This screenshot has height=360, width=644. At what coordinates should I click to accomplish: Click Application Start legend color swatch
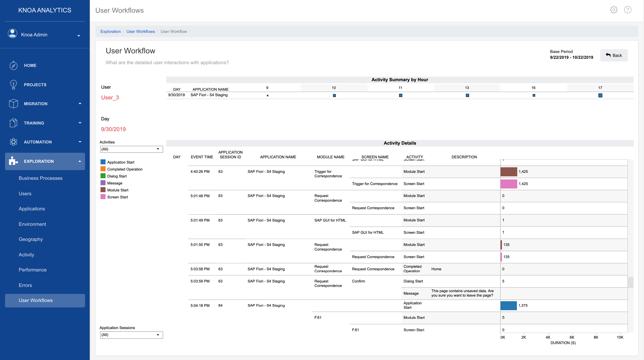(103, 162)
